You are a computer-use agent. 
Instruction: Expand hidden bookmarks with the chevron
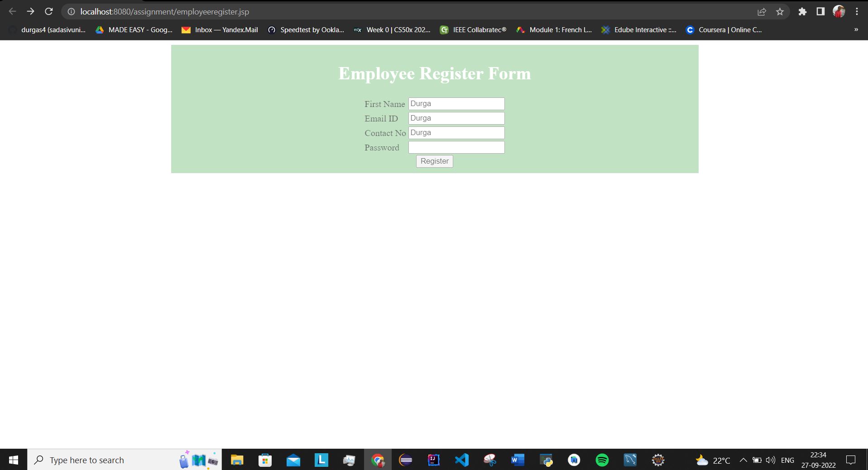855,29
